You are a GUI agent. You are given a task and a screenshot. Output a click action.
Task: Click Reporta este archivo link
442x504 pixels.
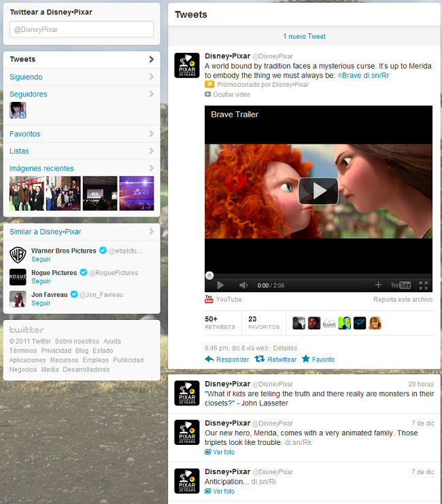[x=403, y=300]
